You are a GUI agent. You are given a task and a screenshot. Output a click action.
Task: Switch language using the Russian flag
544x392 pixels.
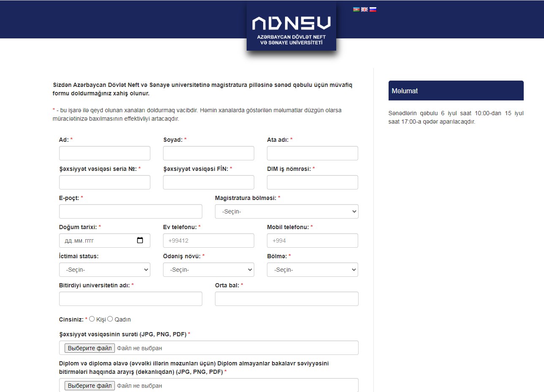point(373,9)
